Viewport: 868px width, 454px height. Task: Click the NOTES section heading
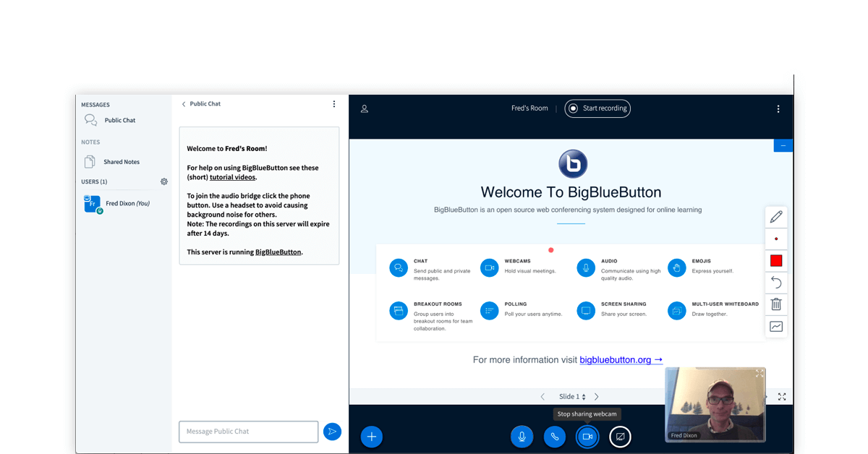(x=90, y=142)
